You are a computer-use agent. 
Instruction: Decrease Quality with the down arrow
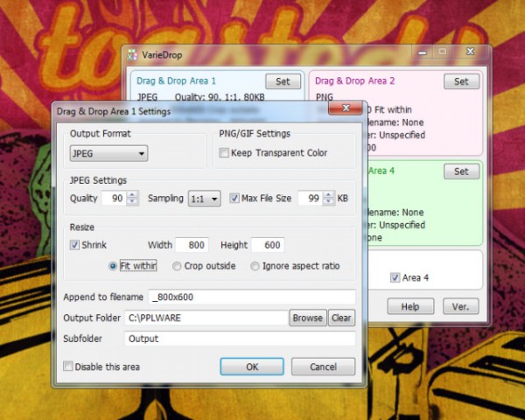click(133, 201)
